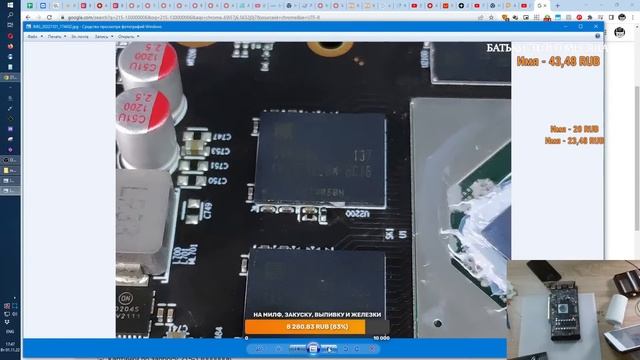
Task: Switch to first green-icon Chrome tab
Action: [30, 6]
